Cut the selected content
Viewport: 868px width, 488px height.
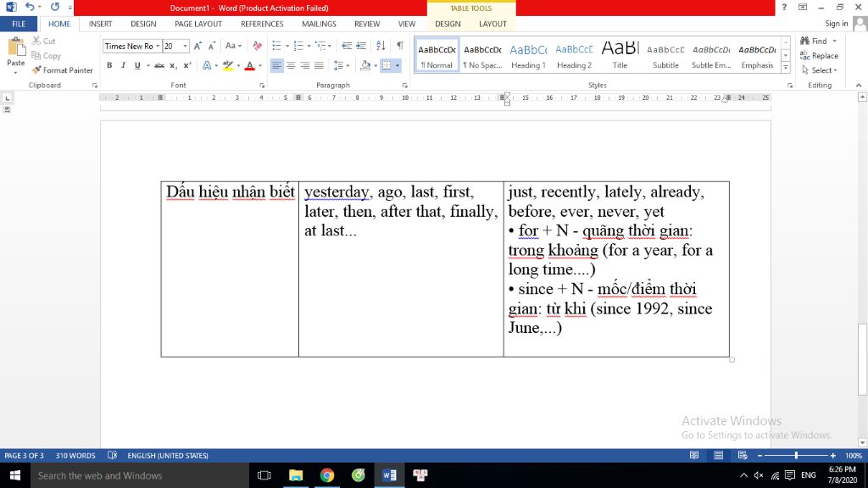(x=44, y=41)
